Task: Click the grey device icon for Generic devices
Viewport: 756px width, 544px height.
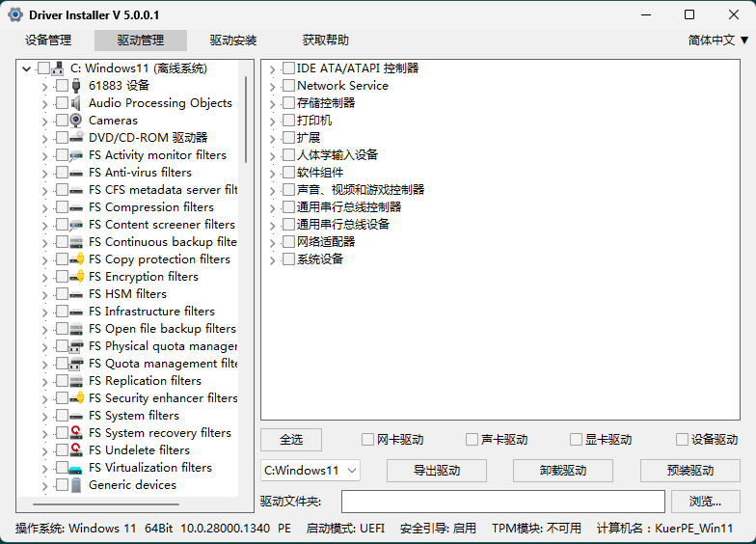Action: pyautogui.click(x=75, y=485)
